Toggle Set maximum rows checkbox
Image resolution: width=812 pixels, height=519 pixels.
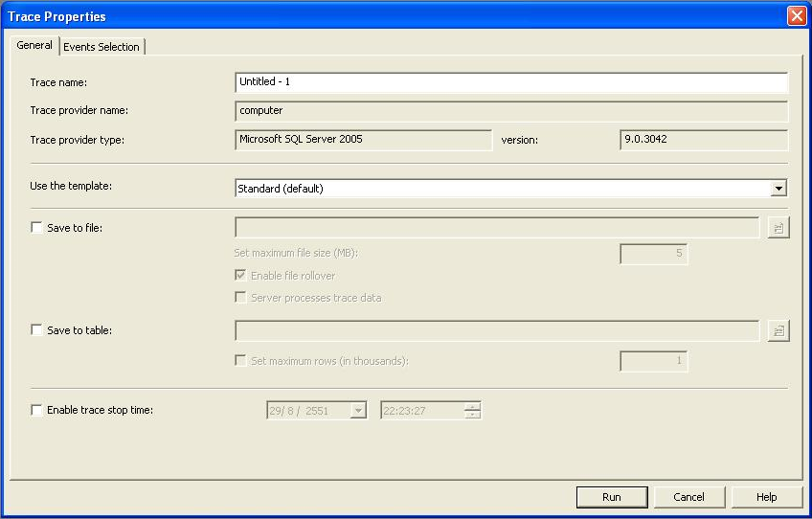click(x=240, y=361)
